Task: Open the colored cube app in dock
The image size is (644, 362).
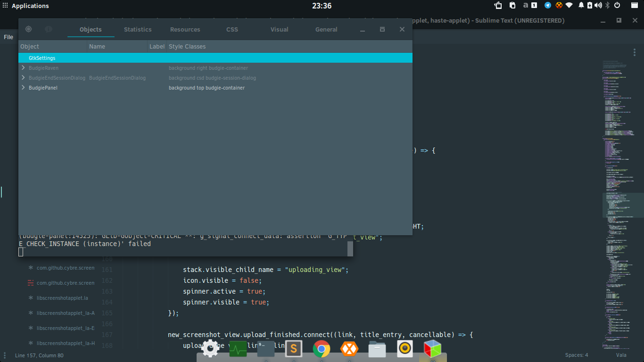Action: coord(432,349)
